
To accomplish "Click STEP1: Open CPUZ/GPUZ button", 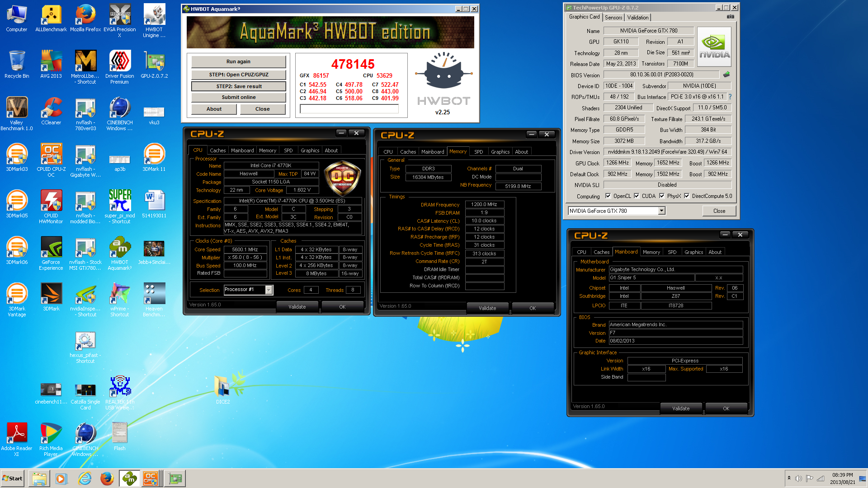I will 238,75.
